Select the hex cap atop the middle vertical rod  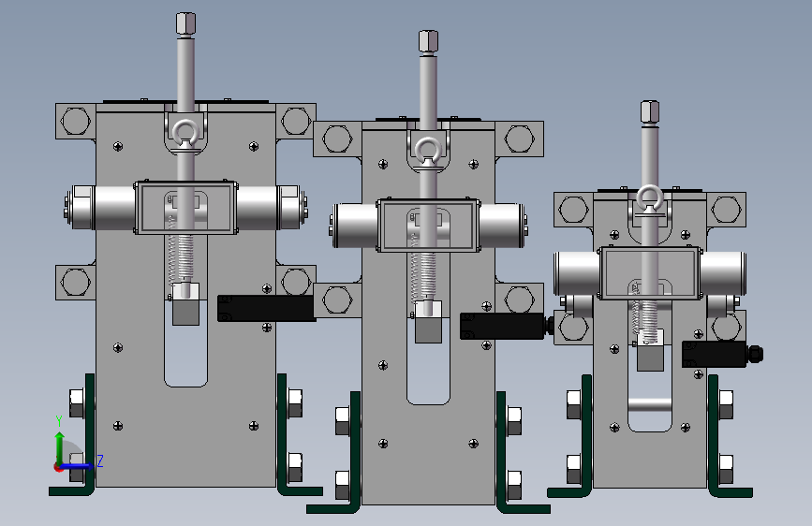(x=428, y=41)
